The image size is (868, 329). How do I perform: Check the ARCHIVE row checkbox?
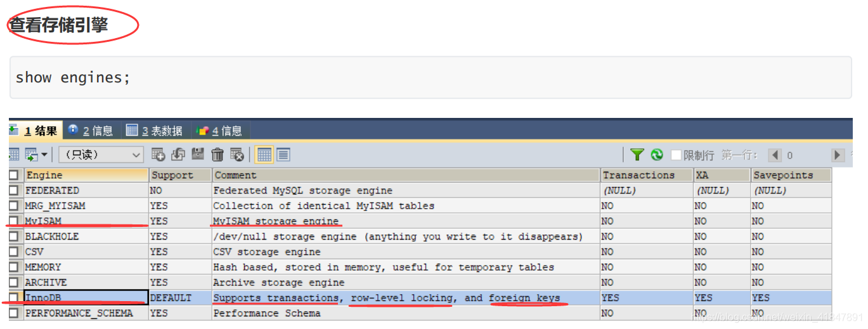tap(14, 282)
